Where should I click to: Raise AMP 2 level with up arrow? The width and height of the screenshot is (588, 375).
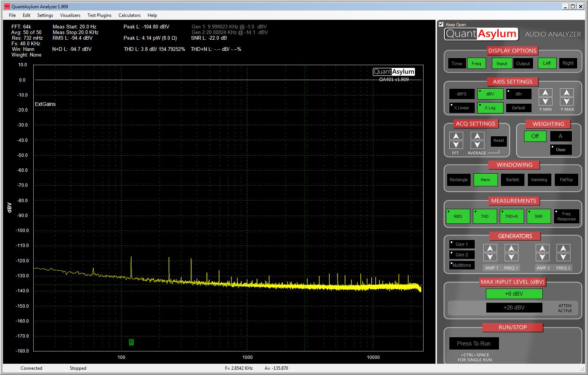click(x=542, y=249)
